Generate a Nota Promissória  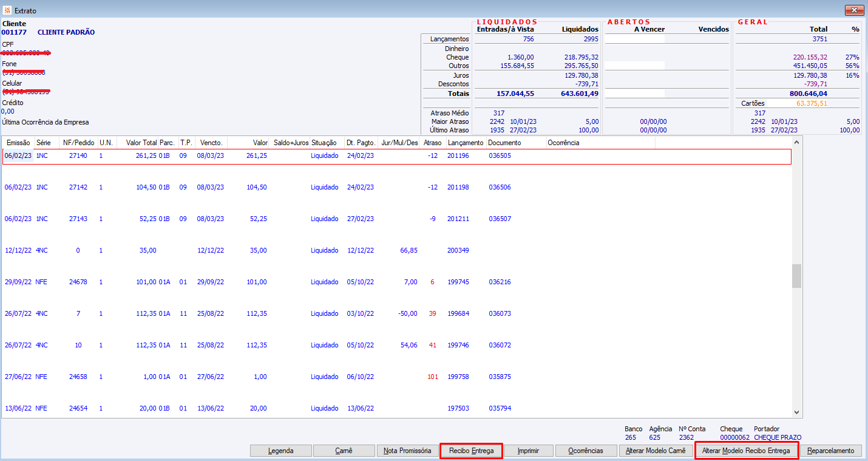(407, 451)
